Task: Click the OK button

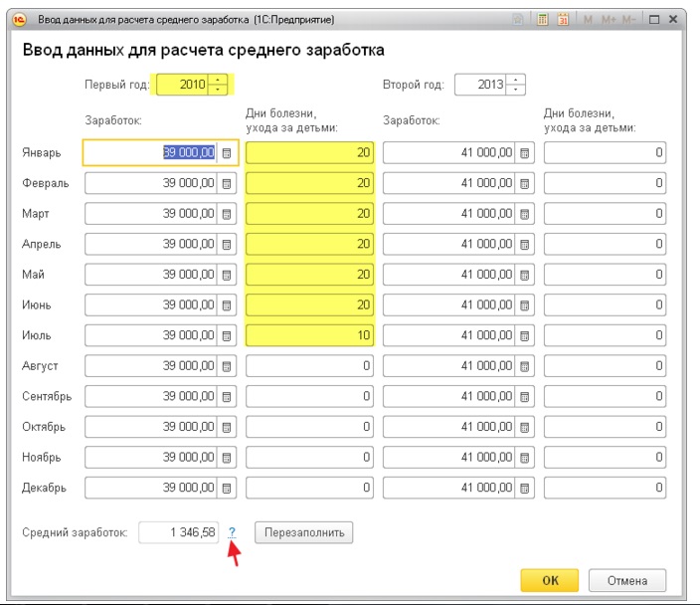Action: 550,580
